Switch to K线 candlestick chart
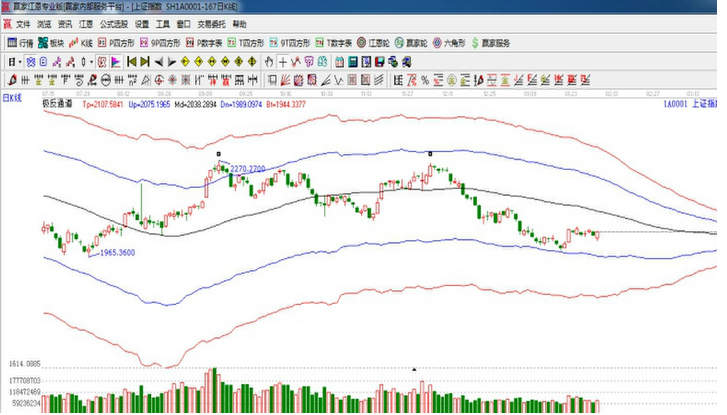 point(82,43)
